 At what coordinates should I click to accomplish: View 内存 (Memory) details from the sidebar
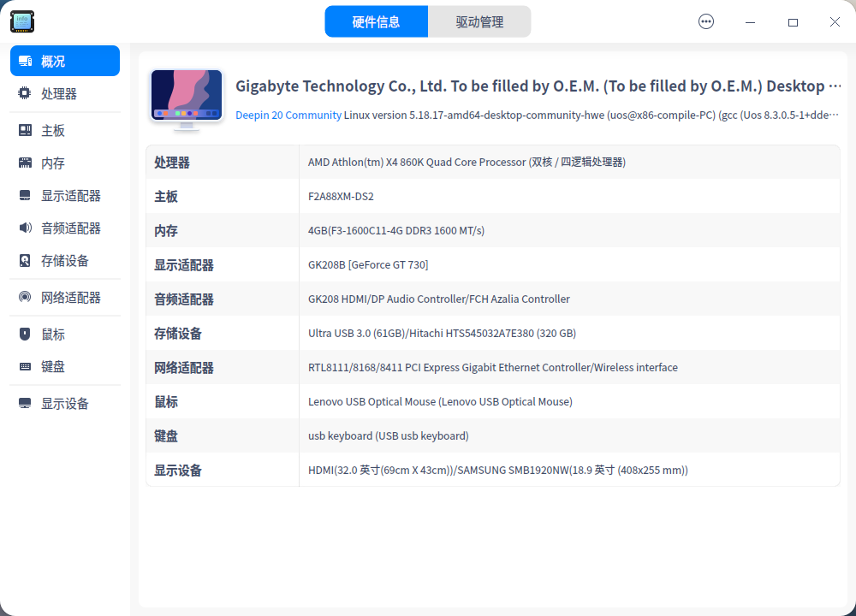51,163
